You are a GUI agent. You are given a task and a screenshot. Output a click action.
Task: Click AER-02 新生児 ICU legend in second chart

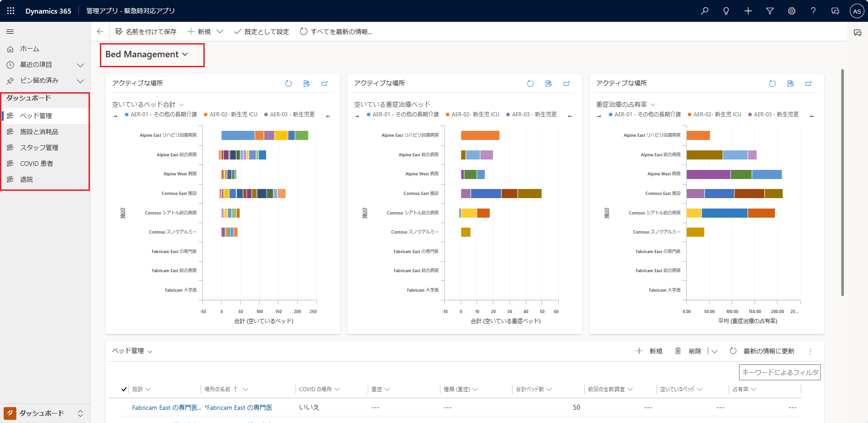coord(472,114)
